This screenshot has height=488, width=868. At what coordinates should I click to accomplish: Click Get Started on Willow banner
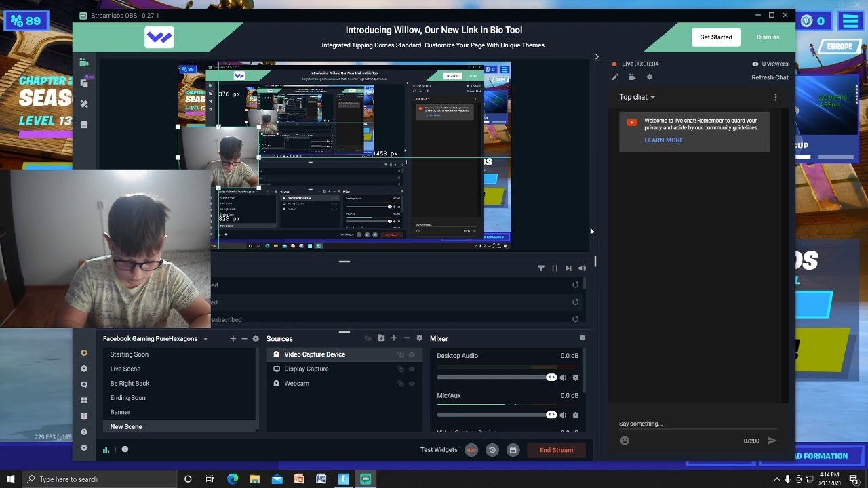coord(716,37)
